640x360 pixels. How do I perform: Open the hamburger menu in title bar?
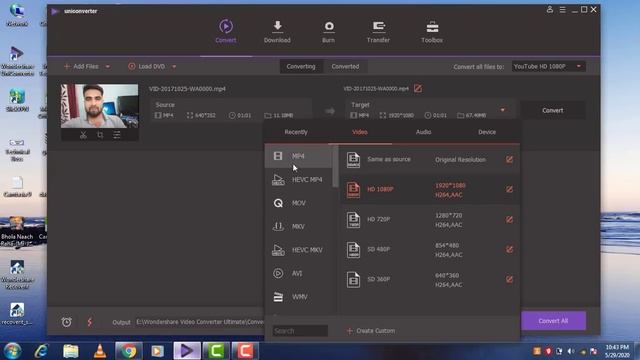(562, 9)
